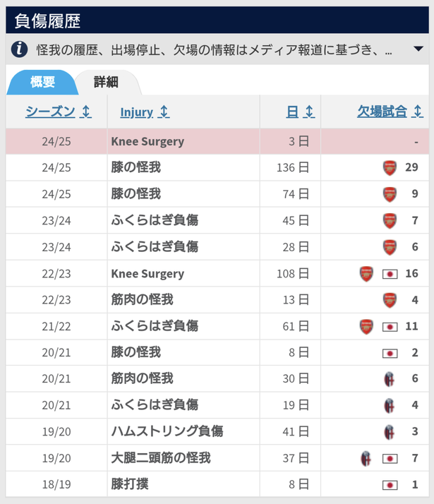
Task: Switch to the 詳細 tab
Action: coord(106,82)
